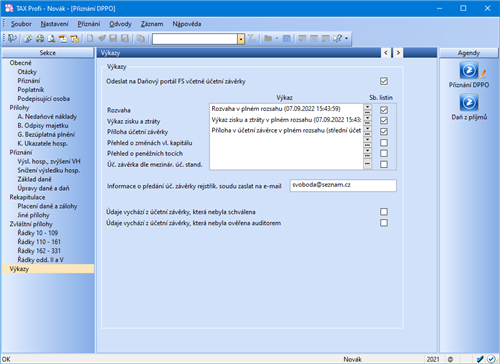Click the printer icon in the toolbar
This screenshot has height=364, width=500.
[x=40, y=39]
